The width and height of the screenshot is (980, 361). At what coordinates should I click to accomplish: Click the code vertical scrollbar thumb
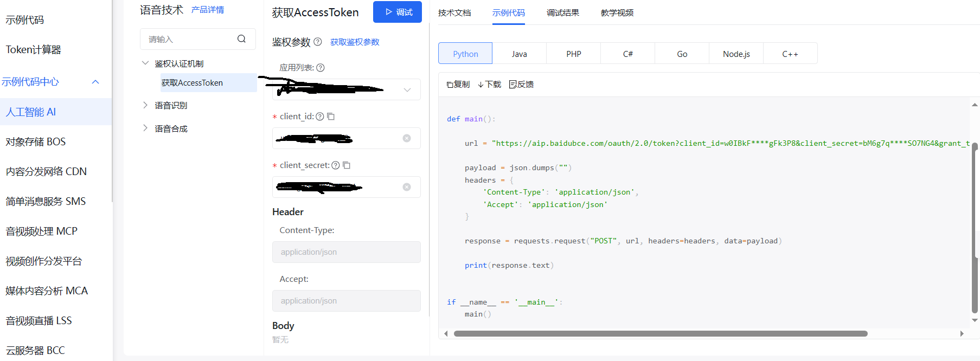click(x=975, y=228)
